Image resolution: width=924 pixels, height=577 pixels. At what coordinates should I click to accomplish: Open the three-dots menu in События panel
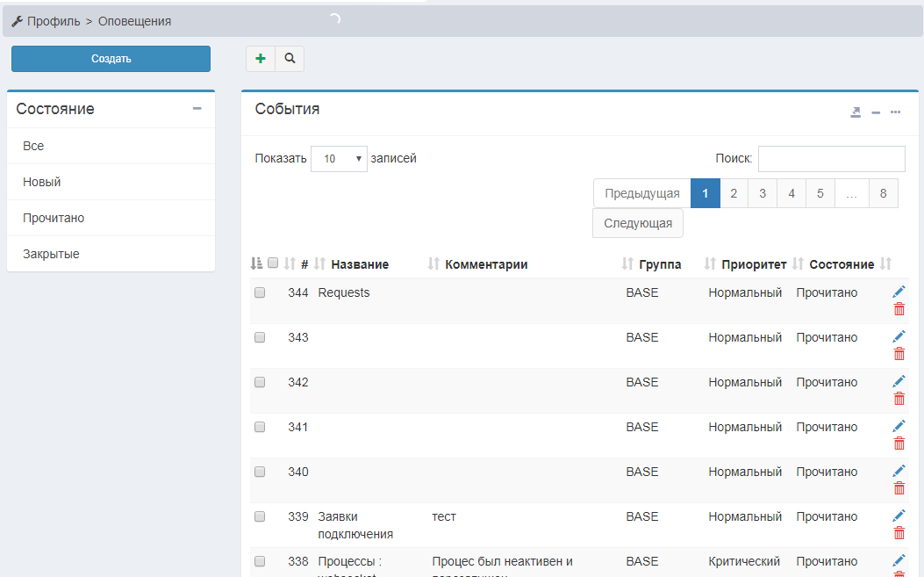[895, 112]
